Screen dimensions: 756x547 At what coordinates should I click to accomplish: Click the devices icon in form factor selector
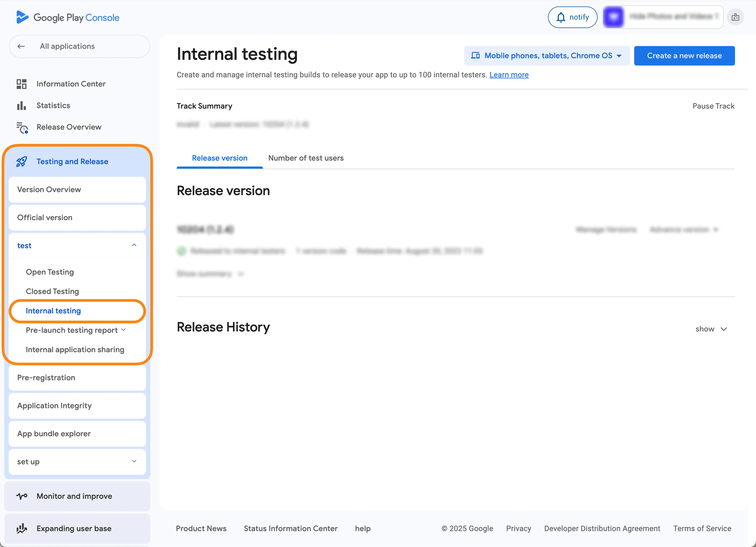475,56
